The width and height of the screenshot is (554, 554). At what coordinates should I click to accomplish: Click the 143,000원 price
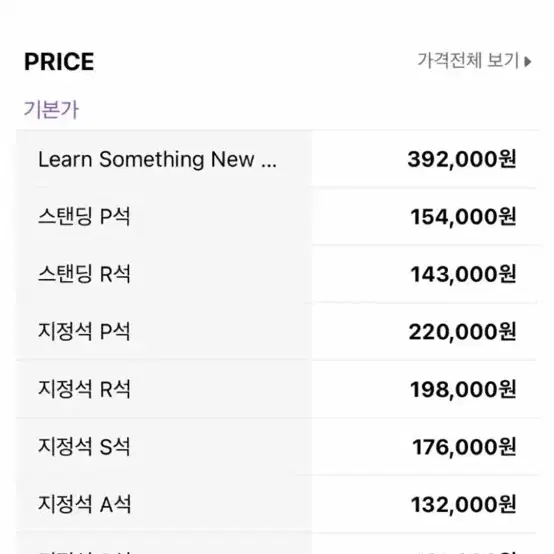tap(463, 274)
